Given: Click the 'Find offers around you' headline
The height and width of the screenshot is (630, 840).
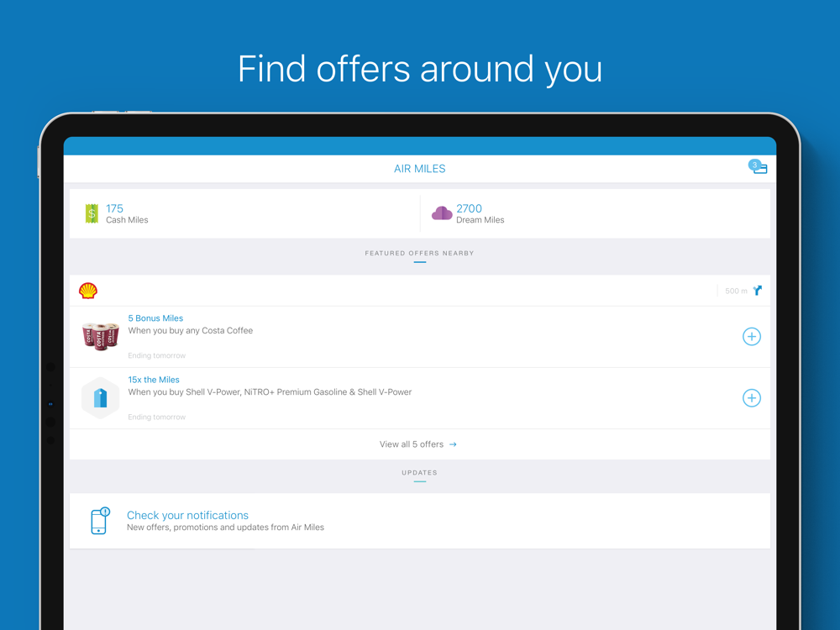Looking at the screenshot, I should tap(420, 69).
